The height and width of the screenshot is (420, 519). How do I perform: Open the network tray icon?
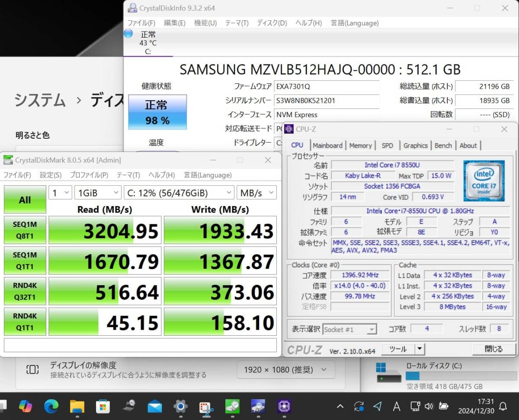point(415,406)
